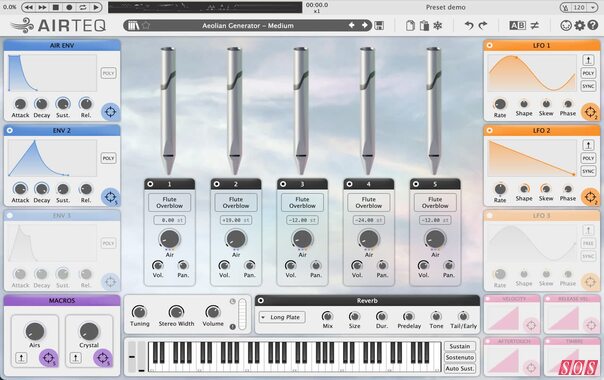Toggle AIR ENV POLY button

(x=108, y=73)
